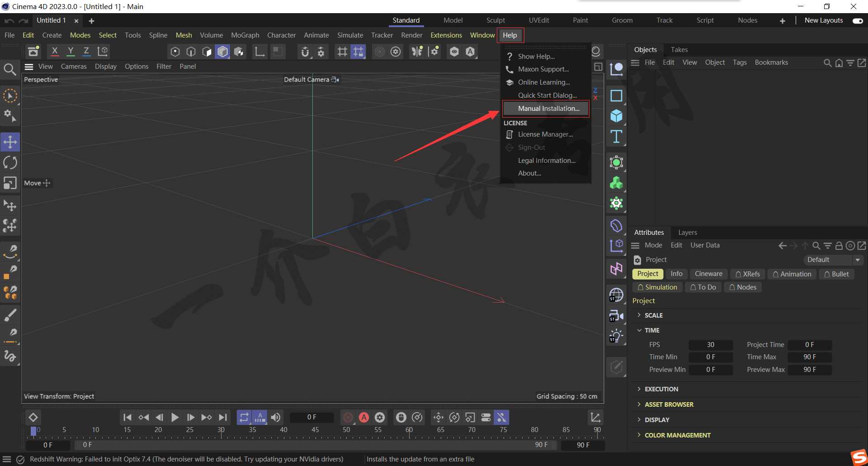Toggle the X axis lock

[55, 52]
